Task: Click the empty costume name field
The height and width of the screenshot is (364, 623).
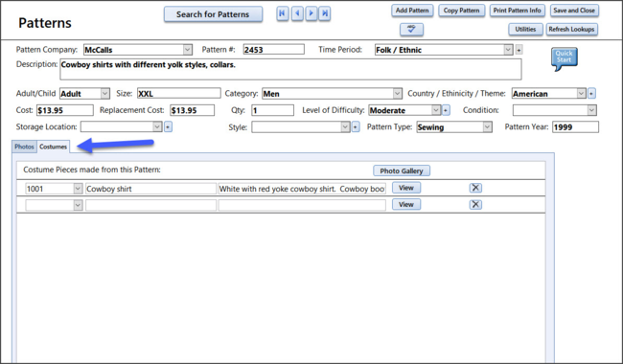Action: (151, 205)
